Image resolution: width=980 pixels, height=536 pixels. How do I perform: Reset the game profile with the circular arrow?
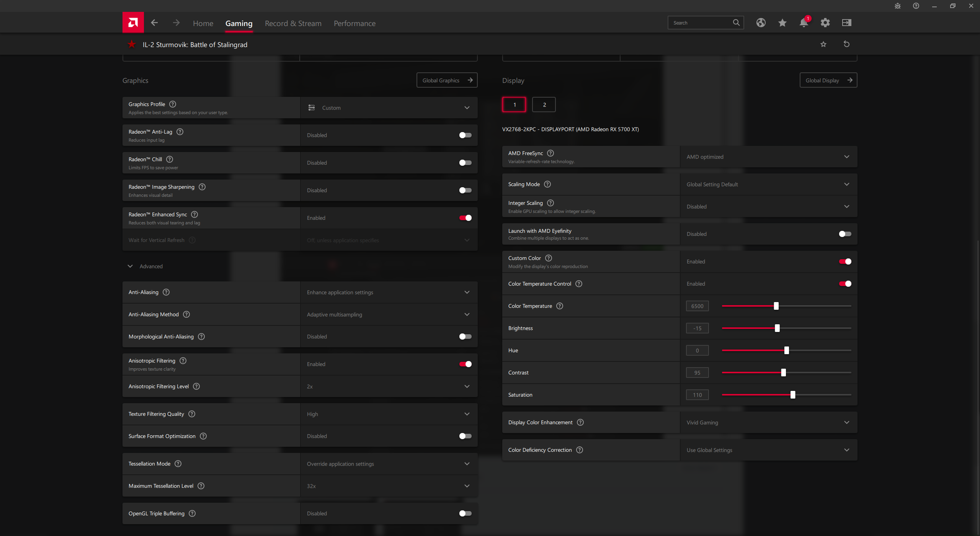846,44
